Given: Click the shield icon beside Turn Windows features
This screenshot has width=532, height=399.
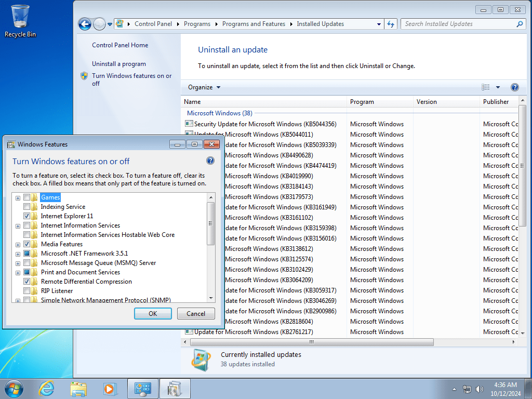Looking at the screenshot, I should 84,76.
